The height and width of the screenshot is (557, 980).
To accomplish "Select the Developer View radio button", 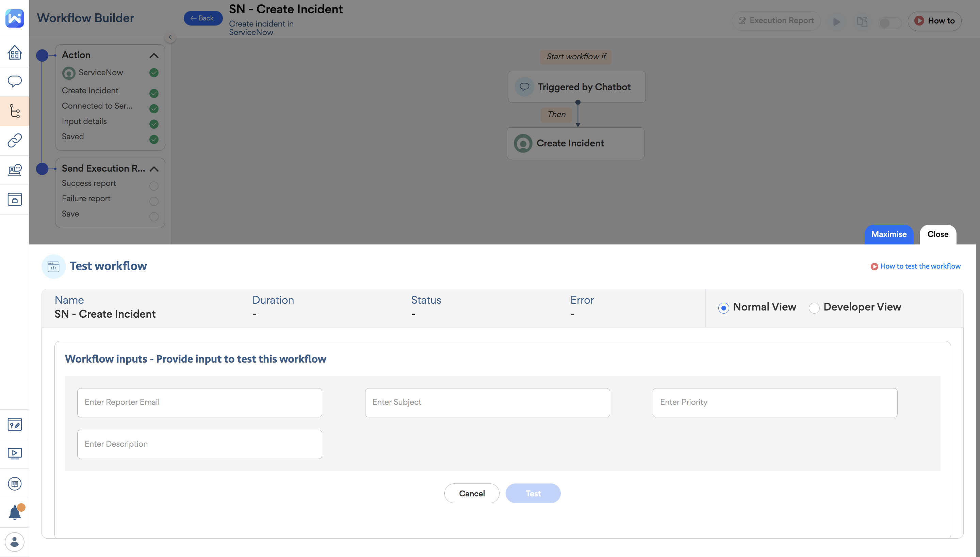I will tap(814, 307).
